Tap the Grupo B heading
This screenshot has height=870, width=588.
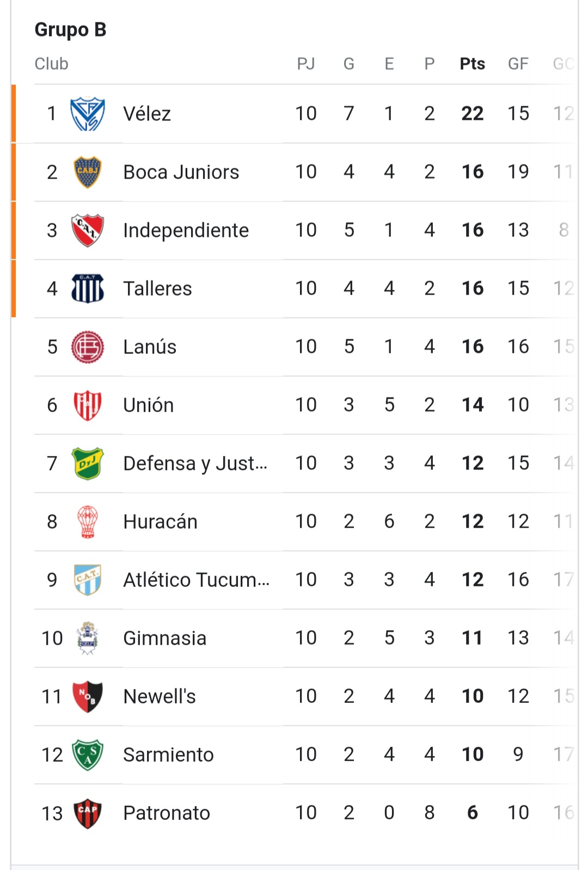pos(70,29)
